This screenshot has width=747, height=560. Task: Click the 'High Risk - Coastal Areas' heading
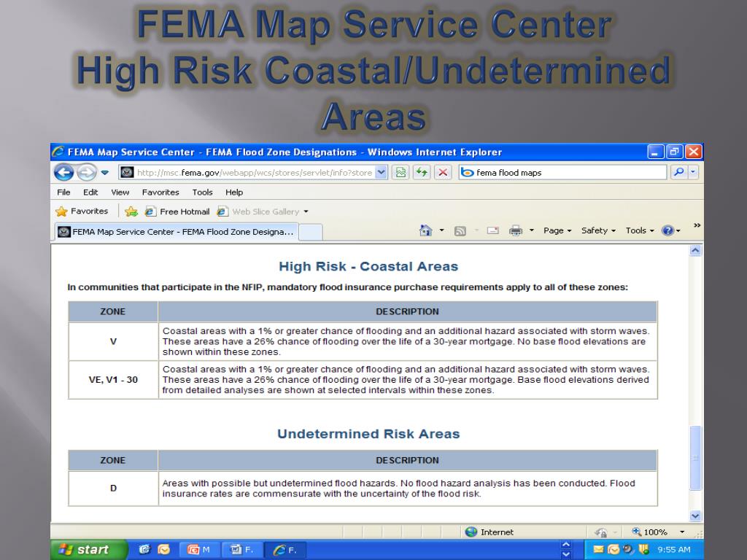368,267
